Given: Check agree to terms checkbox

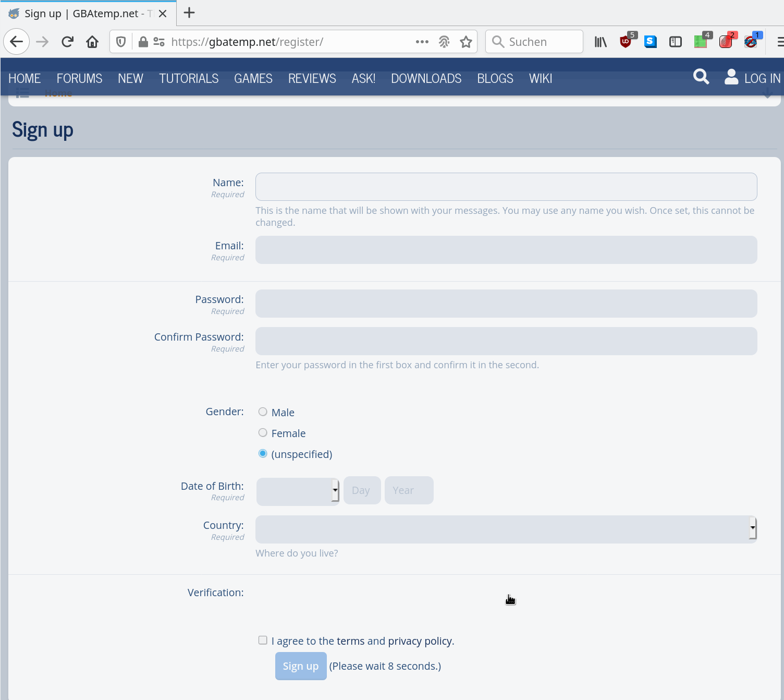Looking at the screenshot, I should tap(263, 640).
